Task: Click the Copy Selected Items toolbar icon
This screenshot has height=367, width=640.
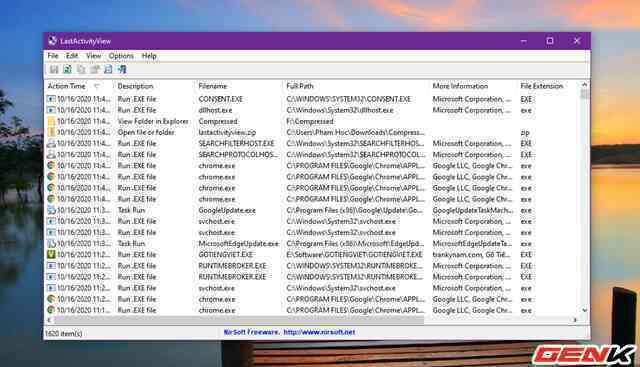Action: (x=81, y=69)
